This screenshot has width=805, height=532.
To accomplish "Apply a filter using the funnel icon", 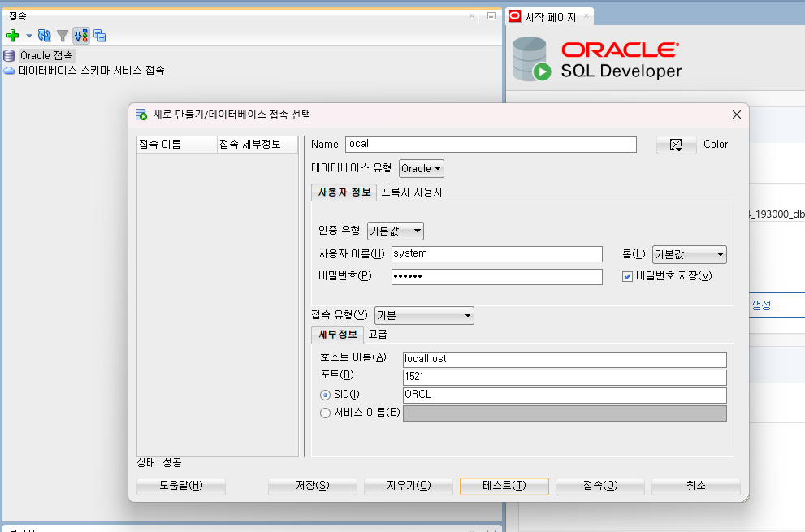I will point(63,35).
